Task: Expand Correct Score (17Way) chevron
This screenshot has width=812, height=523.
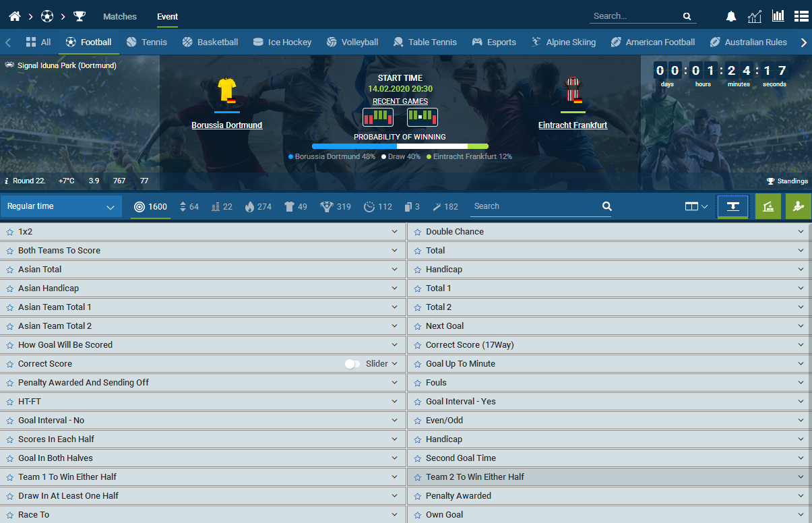Action: 801,345
